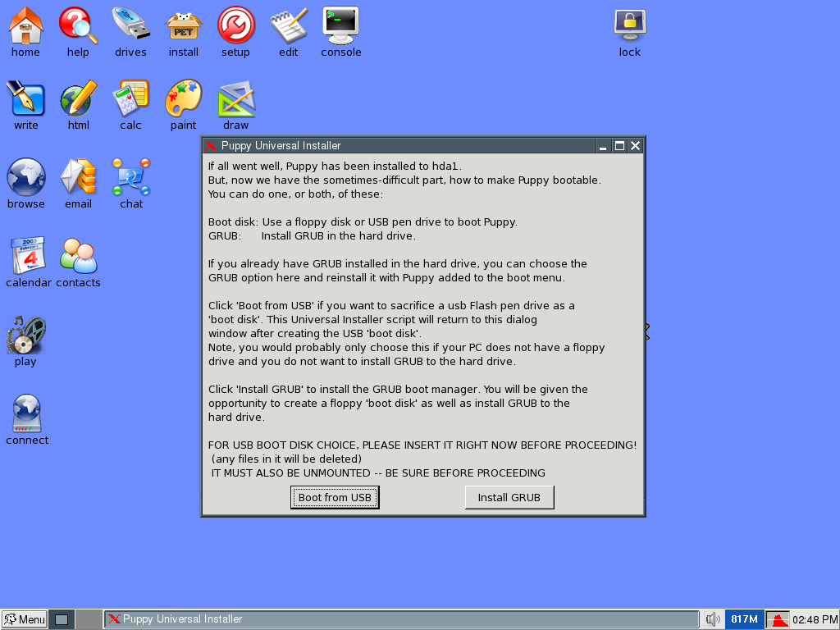Close the Puppy Universal Installer window
Viewport: 840px width, 630px height.
(x=636, y=146)
